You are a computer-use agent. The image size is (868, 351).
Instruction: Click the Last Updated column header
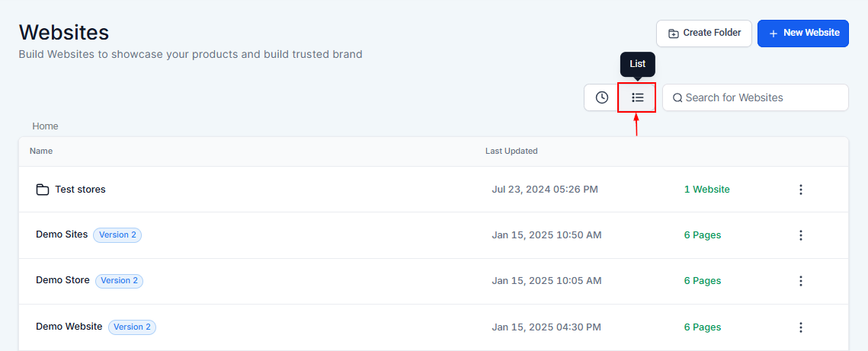tap(511, 151)
